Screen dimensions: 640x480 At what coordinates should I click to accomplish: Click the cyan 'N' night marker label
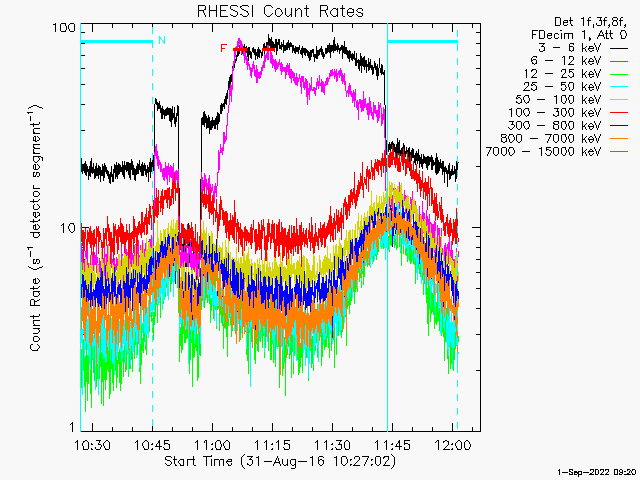pyautogui.click(x=162, y=40)
